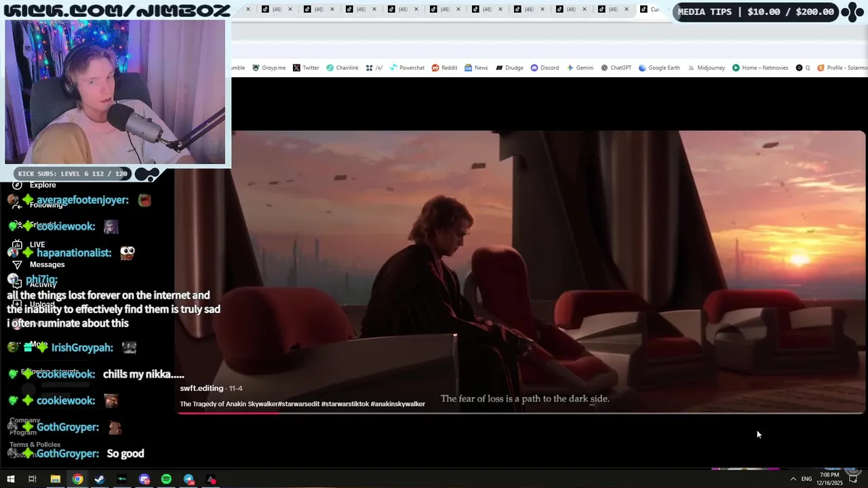Open the Action Center notifications icon
868x488 pixels.
coord(853,479)
